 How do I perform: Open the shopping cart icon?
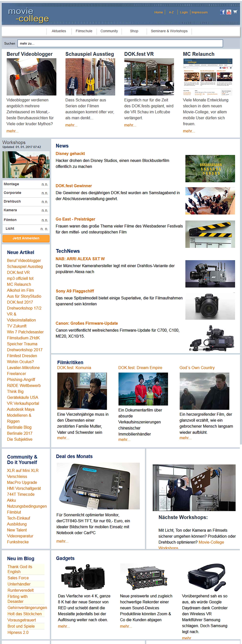click(235, 12)
